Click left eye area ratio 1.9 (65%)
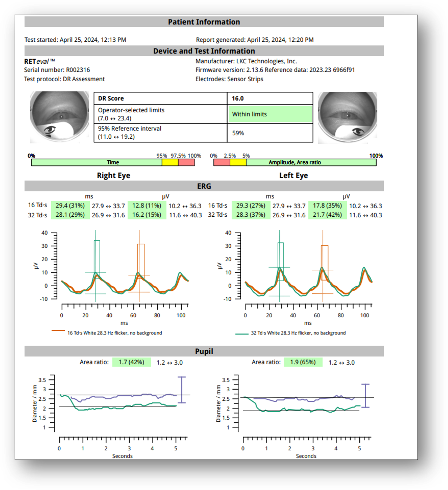The height and width of the screenshot is (490, 448). pos(303,362)
